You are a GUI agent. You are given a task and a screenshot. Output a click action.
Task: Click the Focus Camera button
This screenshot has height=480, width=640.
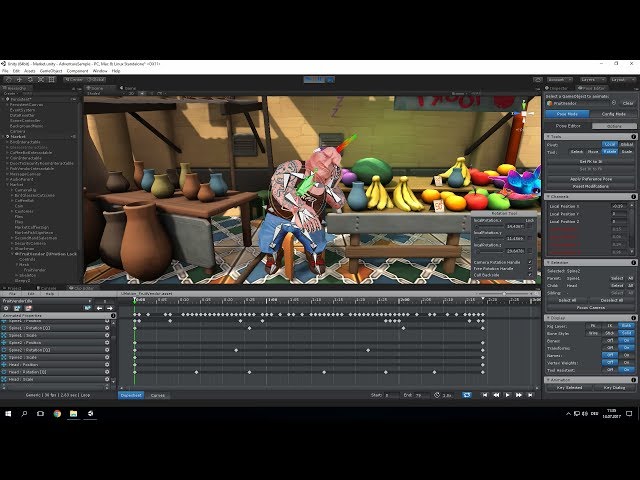coord(591,307)
